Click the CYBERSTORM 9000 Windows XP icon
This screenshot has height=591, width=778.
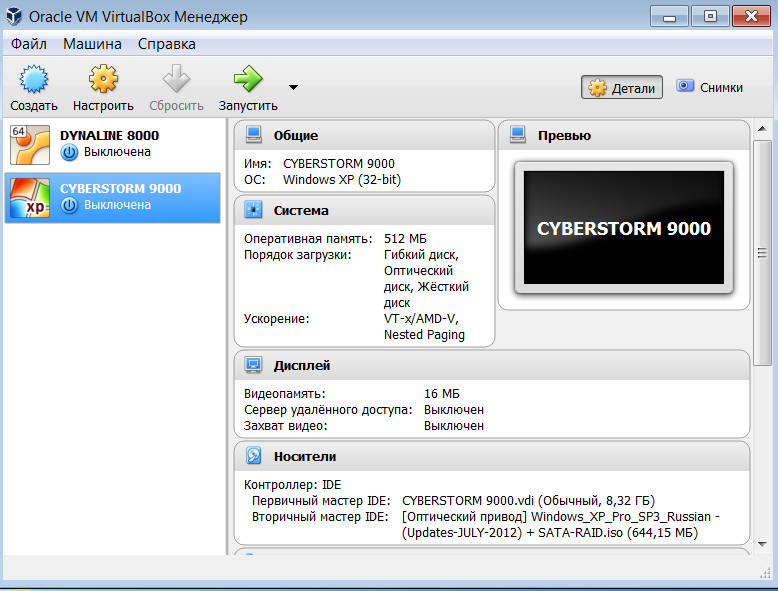30,198
